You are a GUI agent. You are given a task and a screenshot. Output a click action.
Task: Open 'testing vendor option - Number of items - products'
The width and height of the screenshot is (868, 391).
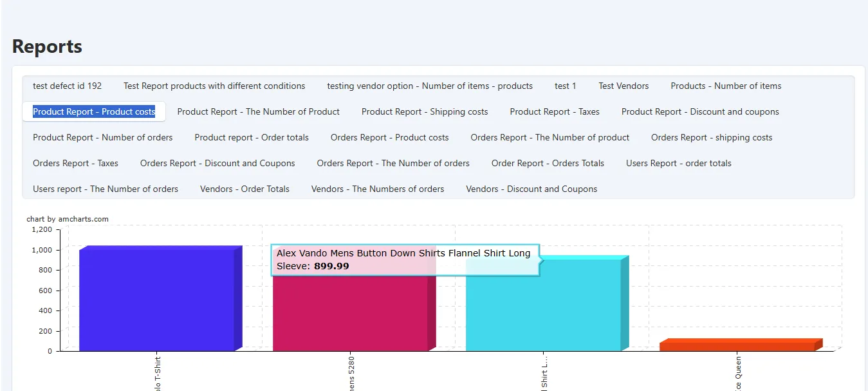(430, 86)
